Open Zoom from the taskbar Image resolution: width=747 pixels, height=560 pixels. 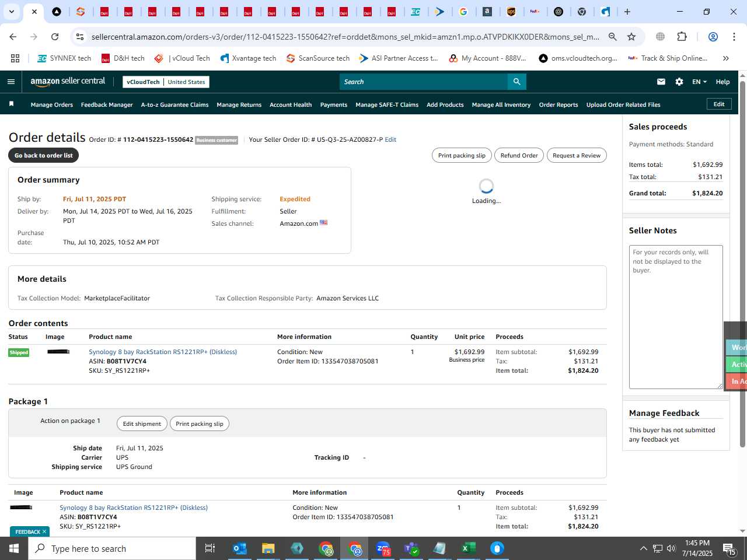pos(383,548)
